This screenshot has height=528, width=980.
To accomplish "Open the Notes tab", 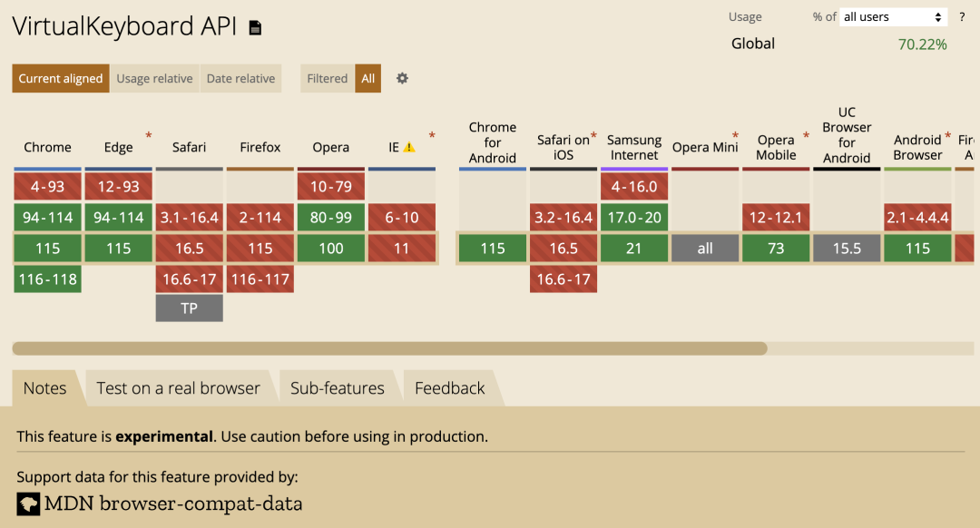I will point(45,388).
